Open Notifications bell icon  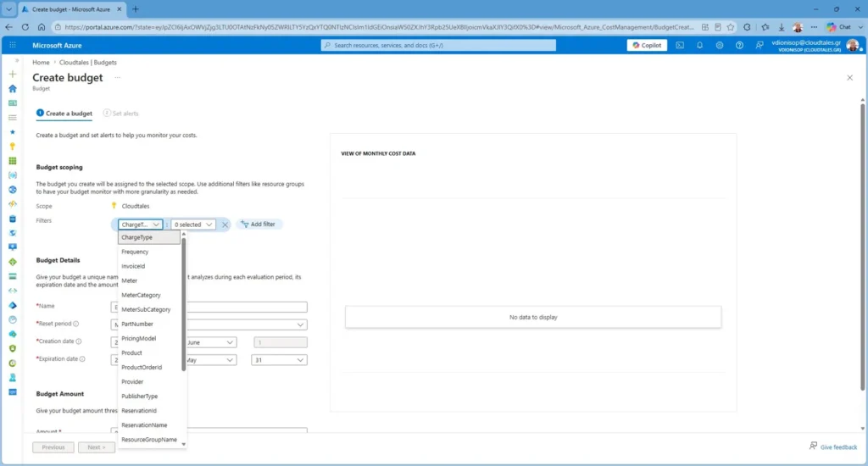coord(699,46)
